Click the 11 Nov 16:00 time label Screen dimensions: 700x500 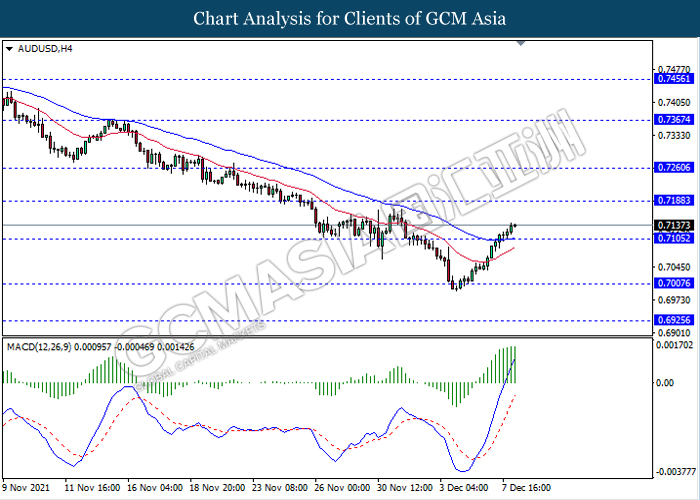pyautogui.click(x=92, y=488)
